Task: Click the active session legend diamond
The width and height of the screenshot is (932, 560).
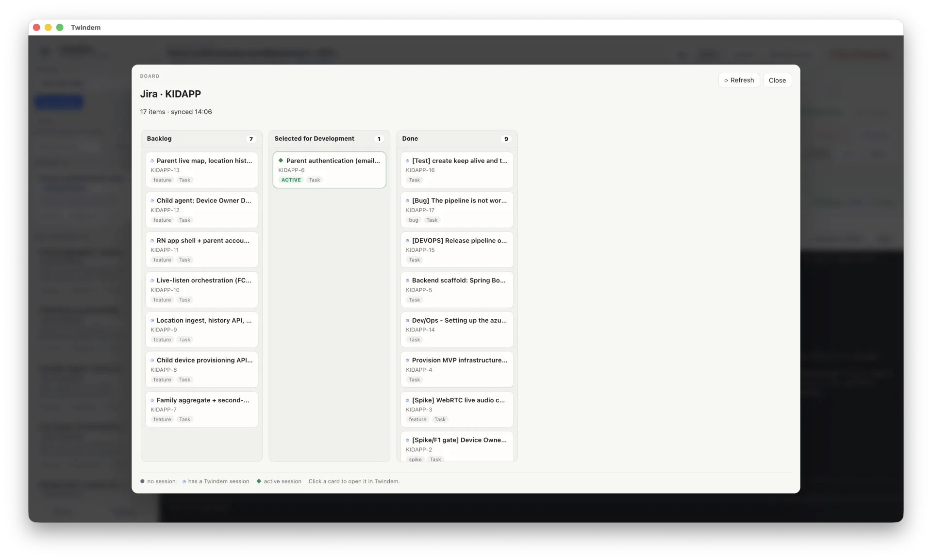Action: tap(259, 481)
